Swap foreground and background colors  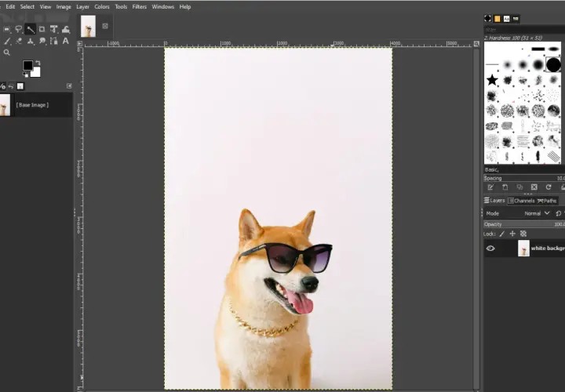tap(38, 63)
